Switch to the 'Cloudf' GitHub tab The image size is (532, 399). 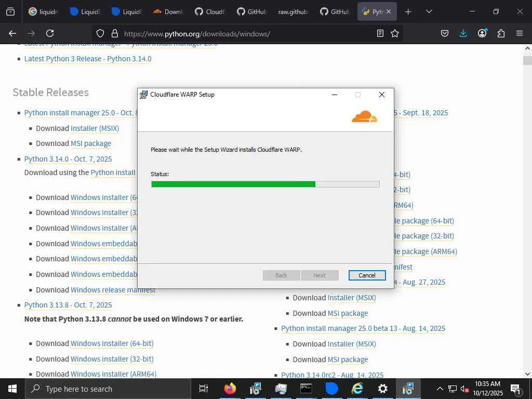coord(209,11)
